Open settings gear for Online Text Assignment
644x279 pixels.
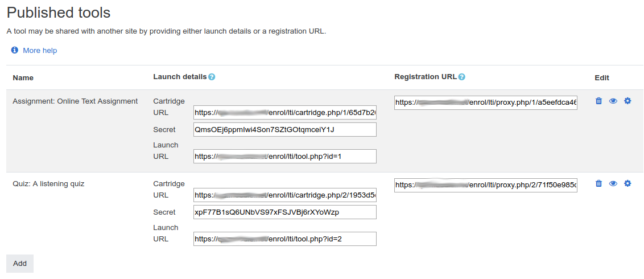point(628,101)
